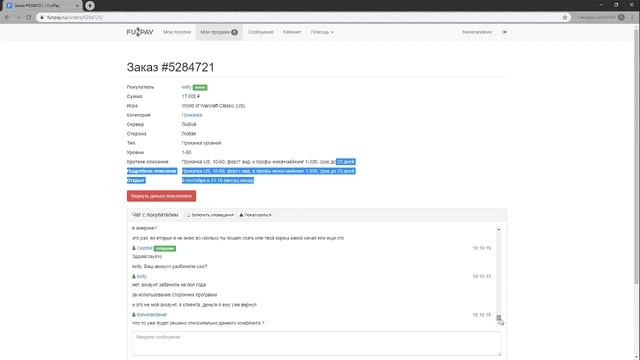This screenshot has width=640, height=360.
Task: Open buyer kelly's profile link
Action: pyautogui.click(x=186, y=87)
